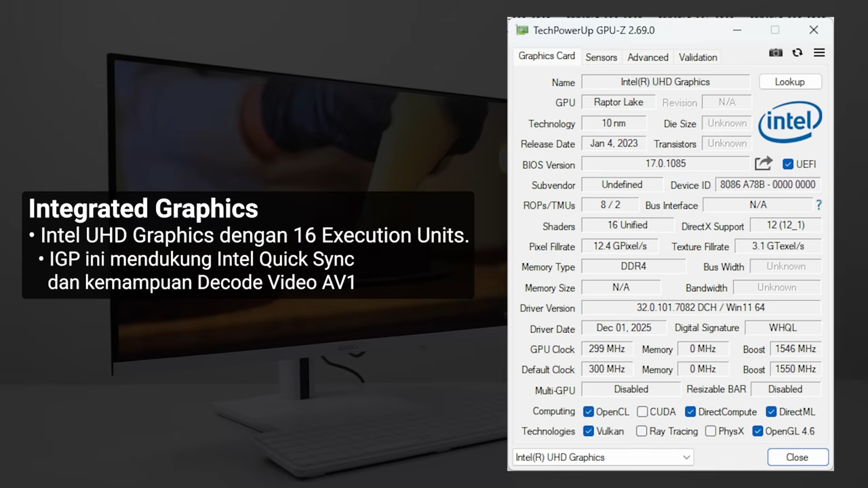Toggle the UEFI checkbox
Screen dimensions: 868x488
pos(788,164)
